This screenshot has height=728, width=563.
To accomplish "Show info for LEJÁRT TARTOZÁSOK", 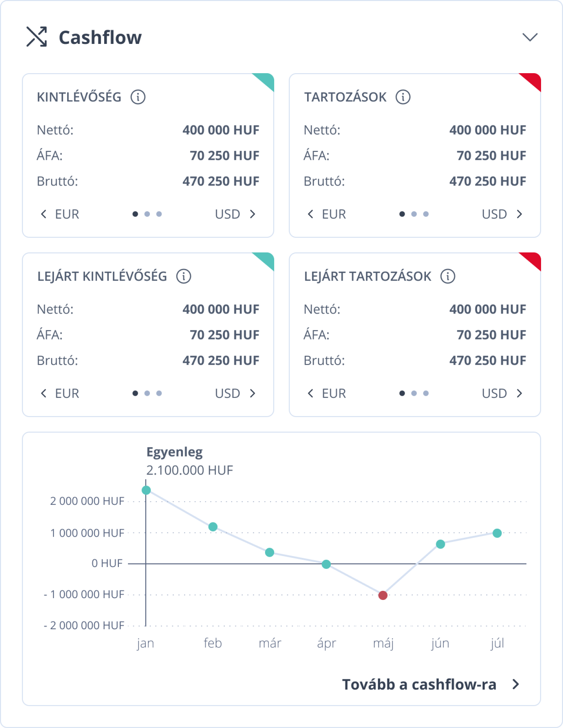I will (x=447, y=276).
